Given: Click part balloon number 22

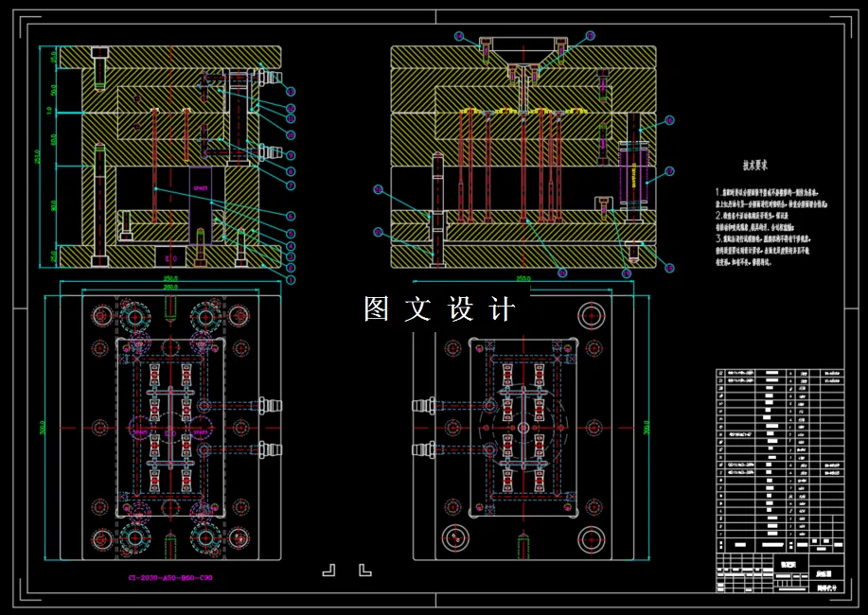Looking at the screenshot, I should (378, 190).
